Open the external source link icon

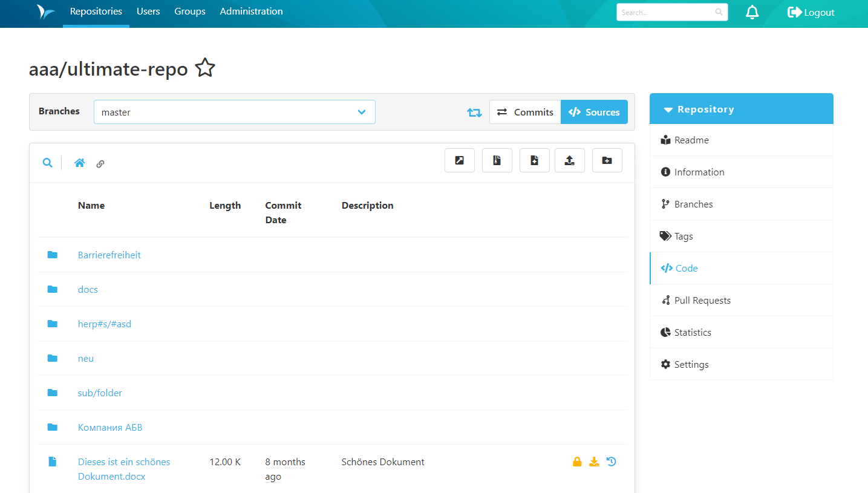(459, 160)
